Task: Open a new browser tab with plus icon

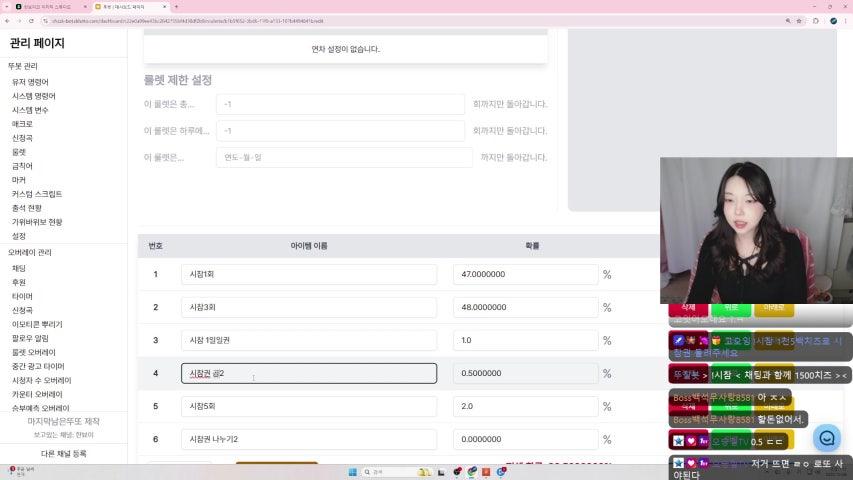Action: [176, 7]
